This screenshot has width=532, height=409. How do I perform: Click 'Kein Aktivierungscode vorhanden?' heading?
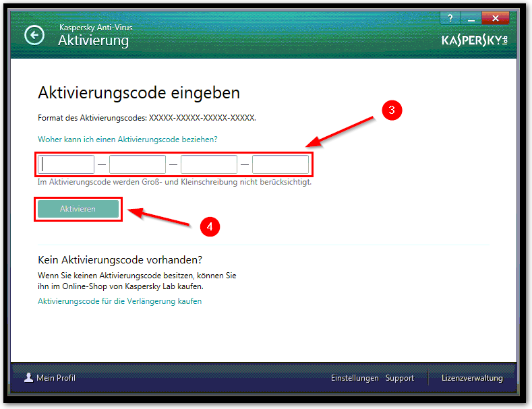tap(120, 260)
